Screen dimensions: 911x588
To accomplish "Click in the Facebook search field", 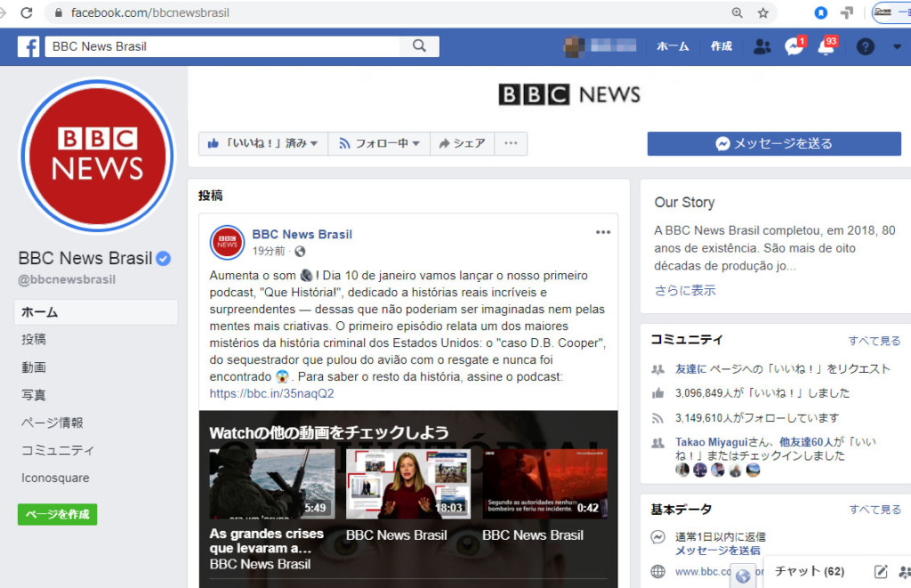I will pyautogui.click(x=222, y=46).
